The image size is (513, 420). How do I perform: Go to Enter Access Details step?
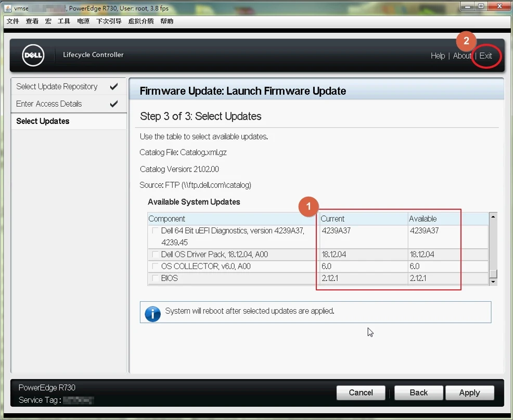(69, 104)
